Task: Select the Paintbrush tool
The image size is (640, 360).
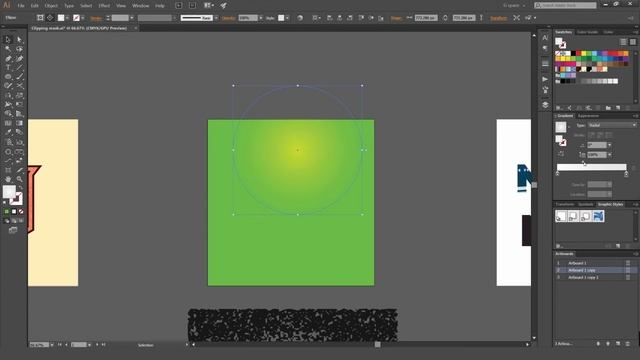Action: point(19,77)
